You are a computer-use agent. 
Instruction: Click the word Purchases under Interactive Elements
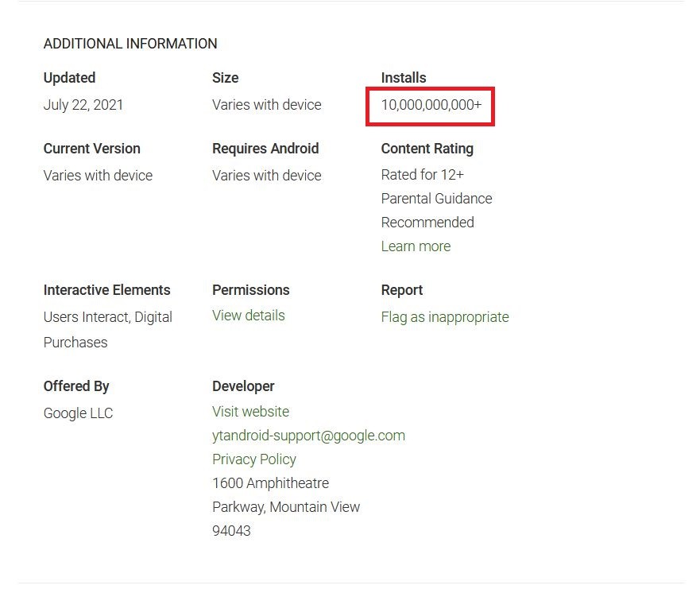click(x=75, y=343)
